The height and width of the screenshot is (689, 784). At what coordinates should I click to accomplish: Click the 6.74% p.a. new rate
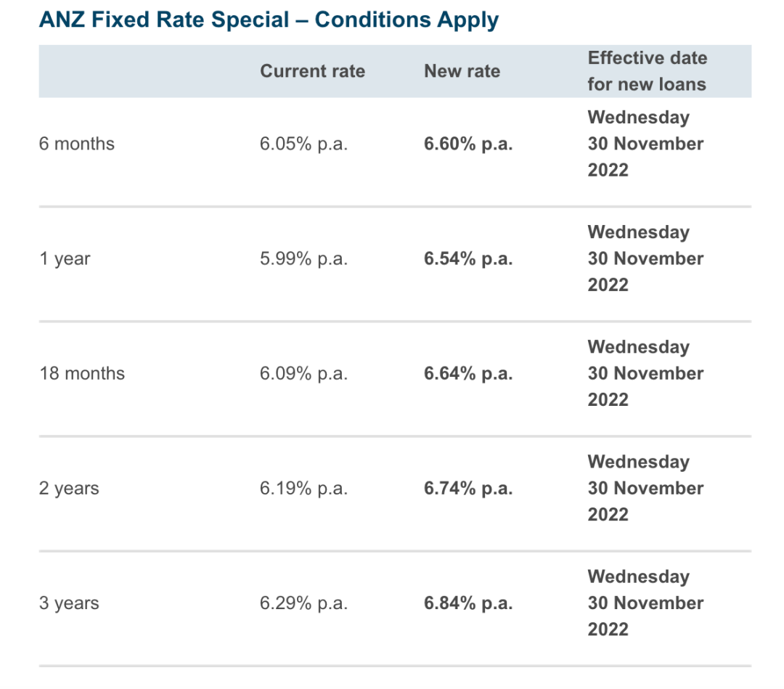click(468, 489)
